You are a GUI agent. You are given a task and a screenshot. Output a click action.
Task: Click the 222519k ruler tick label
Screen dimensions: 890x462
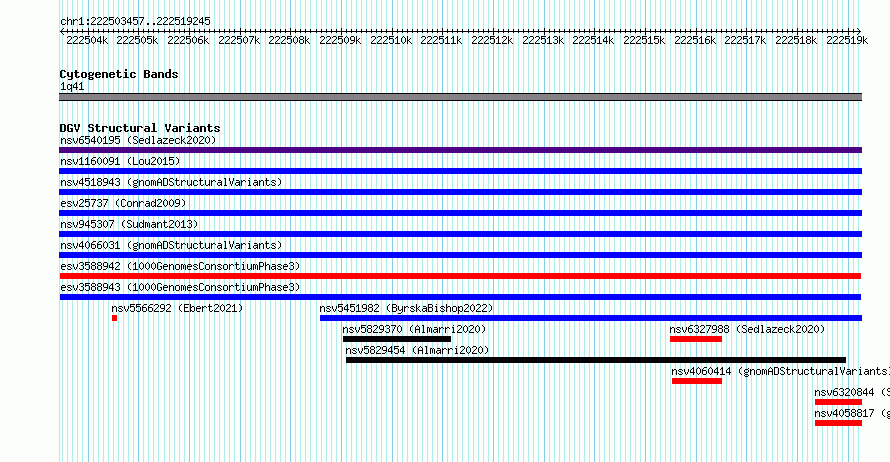coord(847,40)
